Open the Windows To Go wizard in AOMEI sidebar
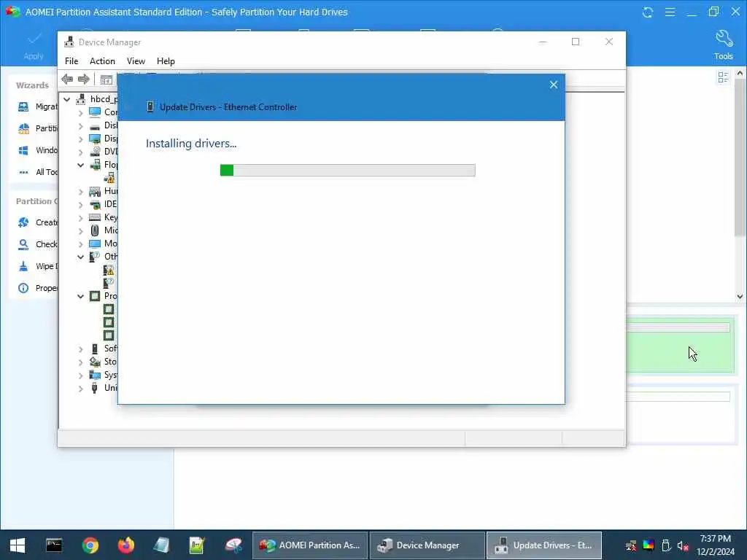The height and width of the screenshot is (560, 747). click(x=37, y=150)
